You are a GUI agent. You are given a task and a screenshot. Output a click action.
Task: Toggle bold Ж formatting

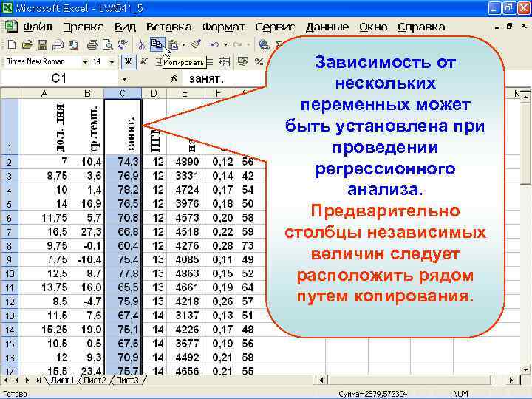point(129,62)
